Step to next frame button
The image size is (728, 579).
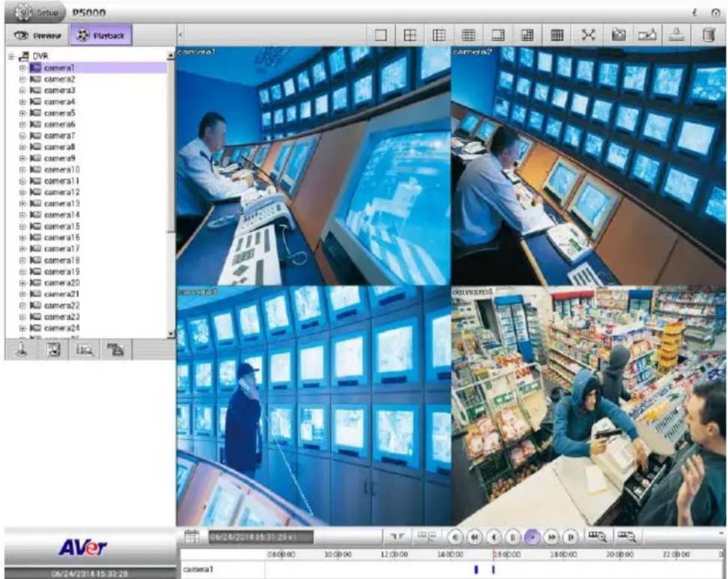pyautogui.click(x=571, y=537)
